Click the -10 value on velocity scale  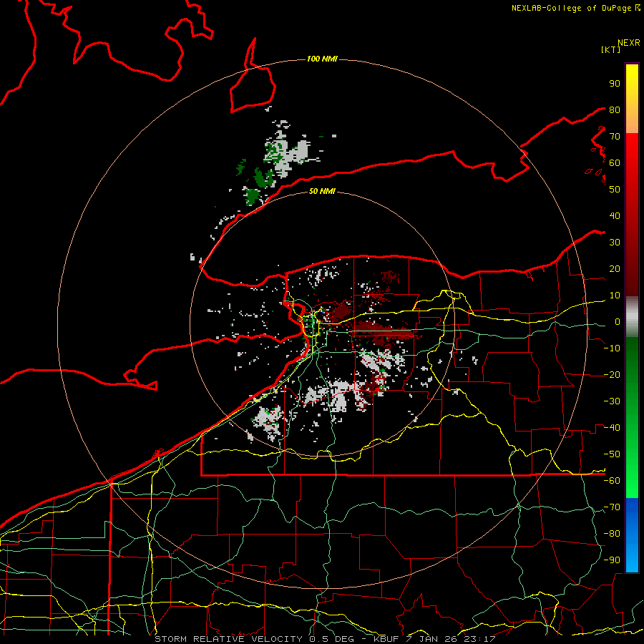(x=612, y=348)
